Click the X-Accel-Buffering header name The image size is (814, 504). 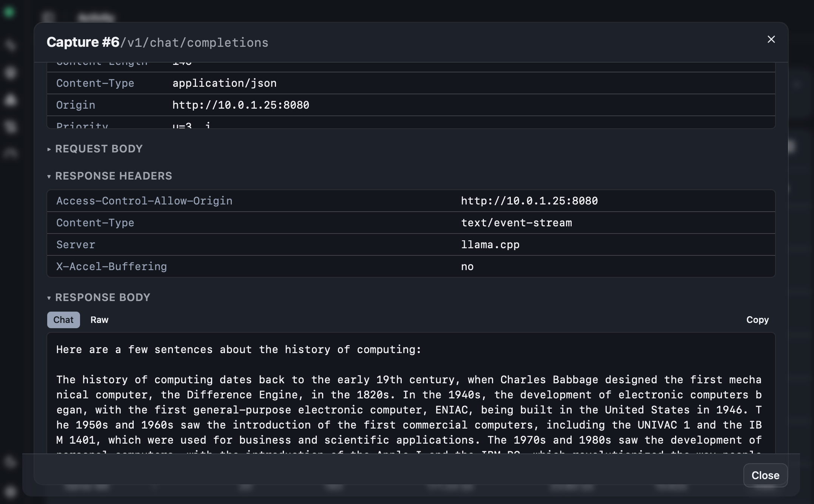coord(111,266)
